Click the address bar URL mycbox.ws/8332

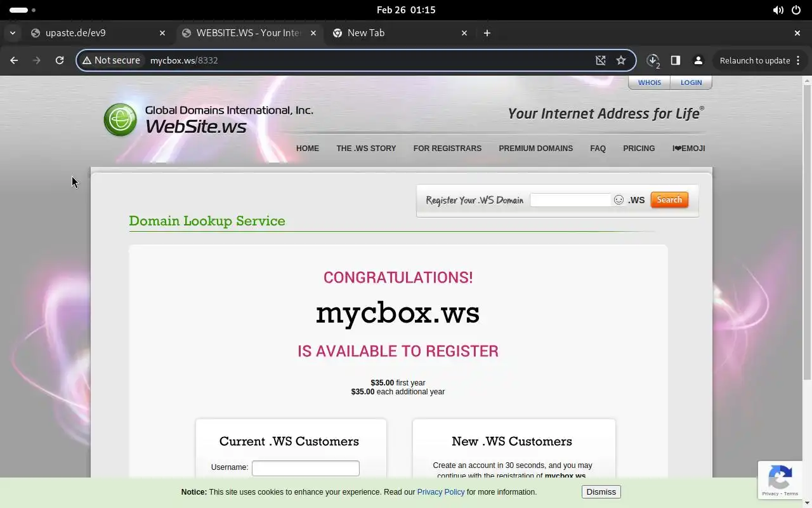pyautogui.click(x=184, y=60)
